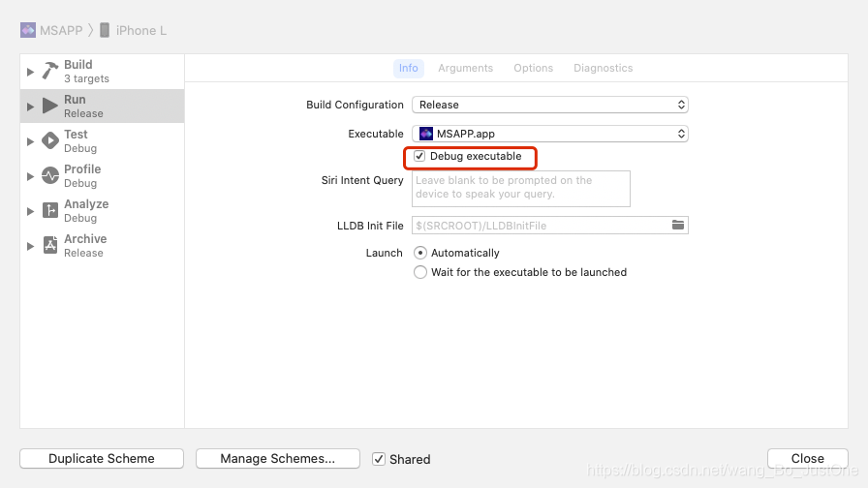Switch to the Diagnostics tab

603,68
